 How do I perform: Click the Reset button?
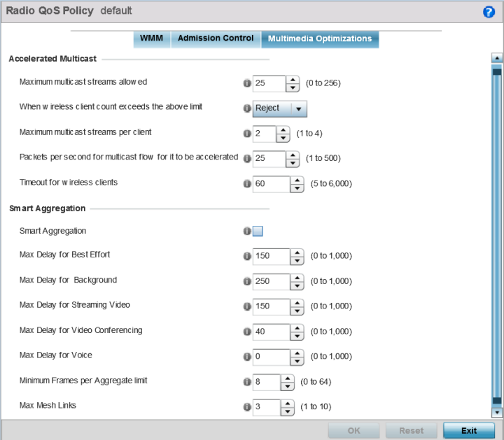coord(412,431)
